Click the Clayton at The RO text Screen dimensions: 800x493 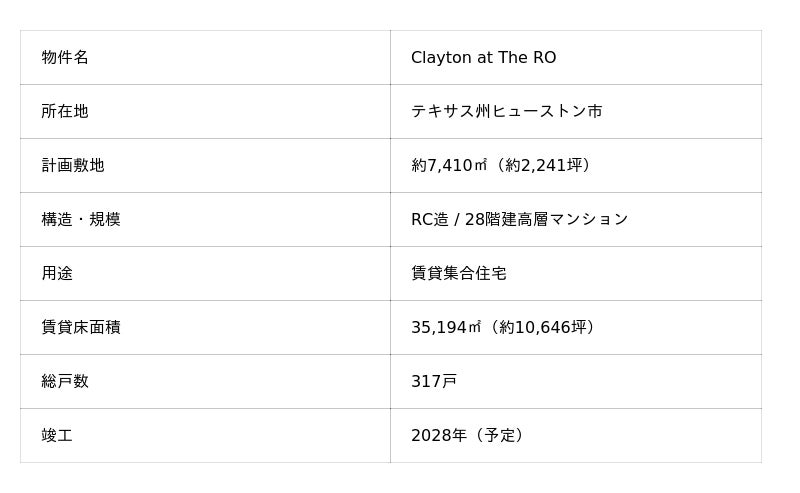tap(483, 58)
